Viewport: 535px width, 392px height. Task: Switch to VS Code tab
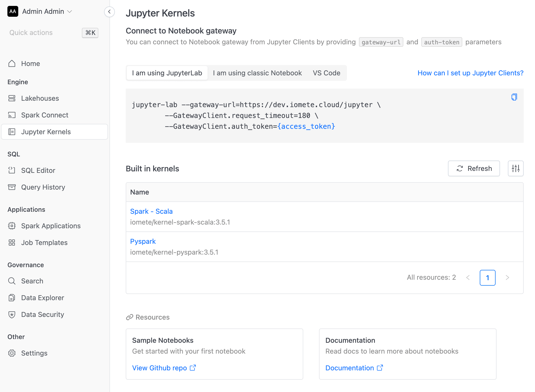[x=326, y=73]
